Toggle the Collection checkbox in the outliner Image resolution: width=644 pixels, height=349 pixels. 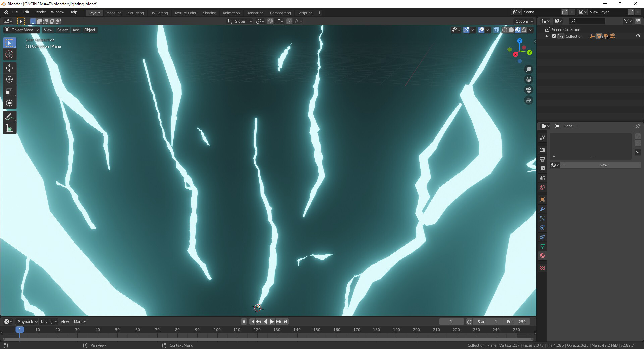554,36
